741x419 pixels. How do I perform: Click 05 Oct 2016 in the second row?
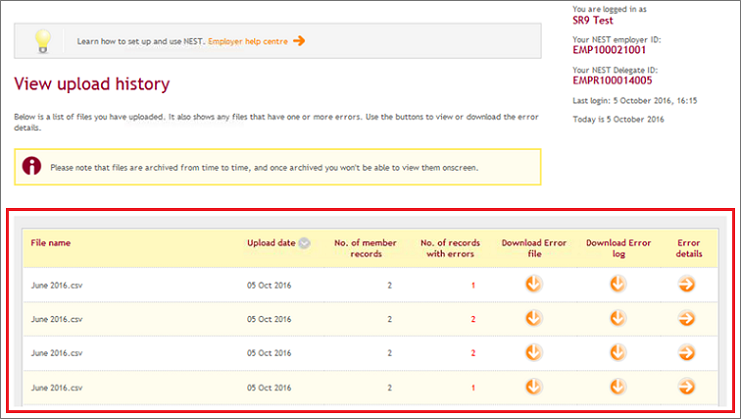[x=269, y=319]
